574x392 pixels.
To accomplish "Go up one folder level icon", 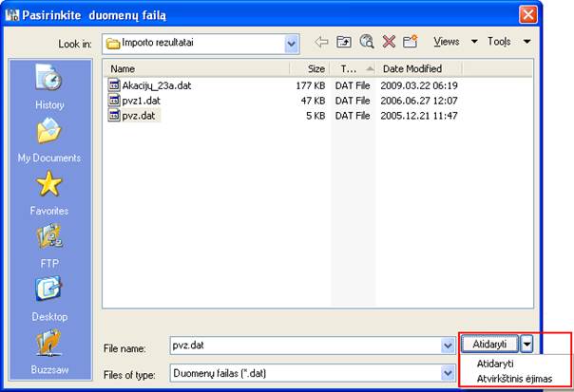I will pos(344,43).
